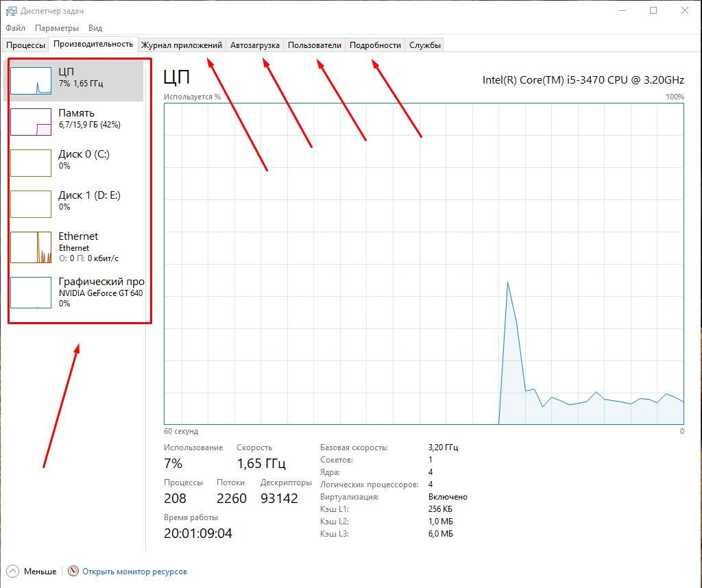
Task: Open the Параметры menu
Action: [x=57, y=28]
